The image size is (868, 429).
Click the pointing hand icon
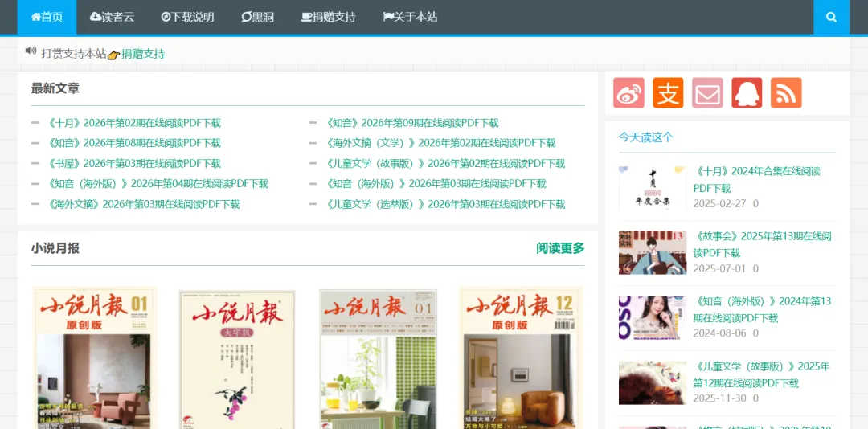click(x=113, y=55)
